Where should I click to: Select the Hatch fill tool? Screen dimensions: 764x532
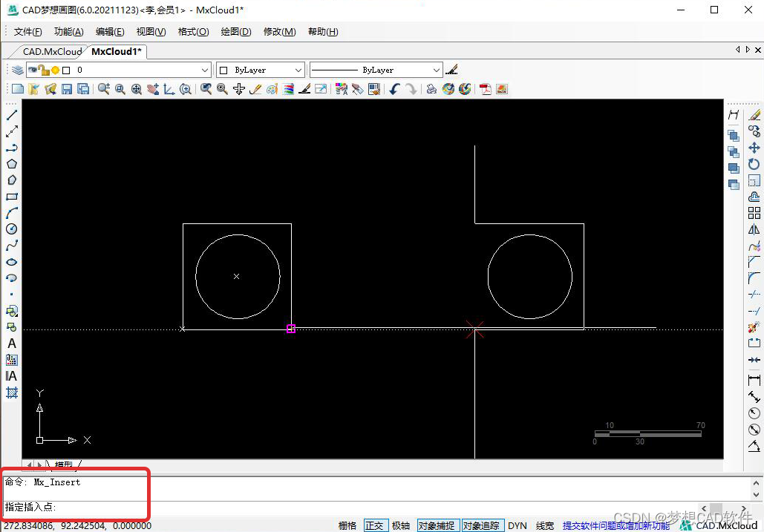pyautogui.click(x=12, y=393)
